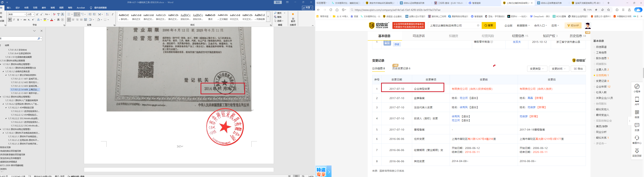
Task: Decrease paragraph indent in Word
Action: point(90,14)
